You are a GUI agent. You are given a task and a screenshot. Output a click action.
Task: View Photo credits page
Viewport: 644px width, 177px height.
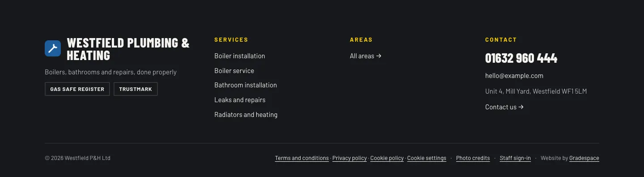pyautogui.click(x=473, y=158)
